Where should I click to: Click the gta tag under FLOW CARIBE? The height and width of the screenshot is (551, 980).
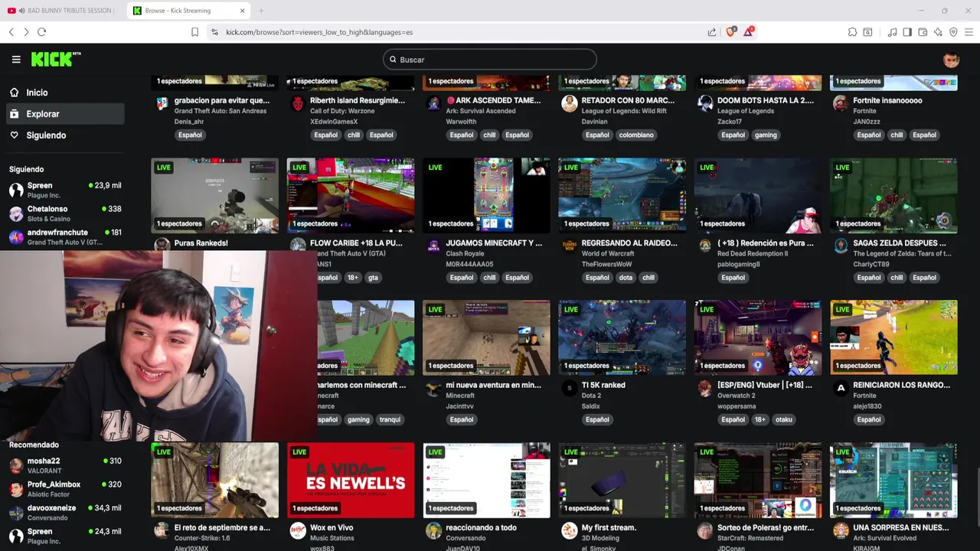click(373, 278)
